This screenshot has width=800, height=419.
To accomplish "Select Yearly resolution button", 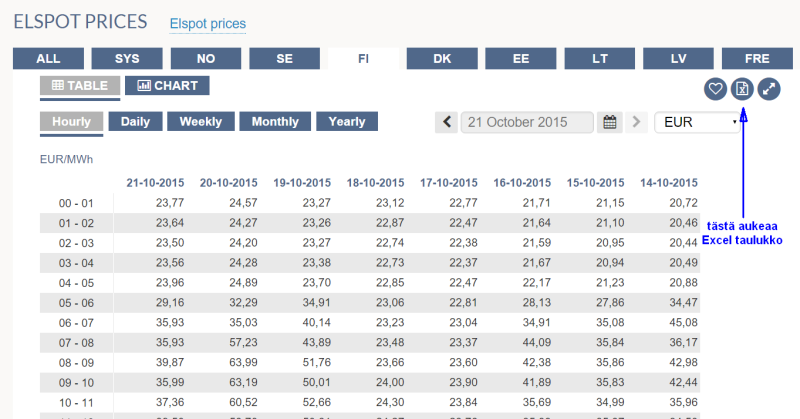I will [347, 122].
